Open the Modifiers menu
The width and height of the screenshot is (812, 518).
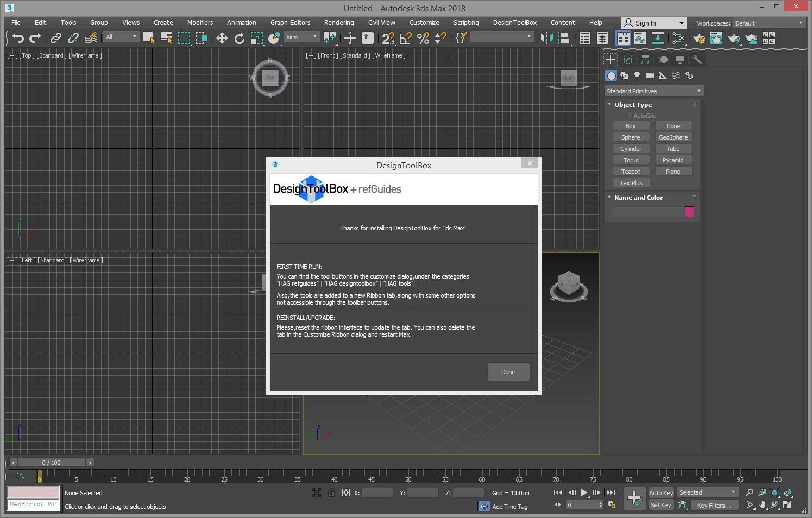200,23
